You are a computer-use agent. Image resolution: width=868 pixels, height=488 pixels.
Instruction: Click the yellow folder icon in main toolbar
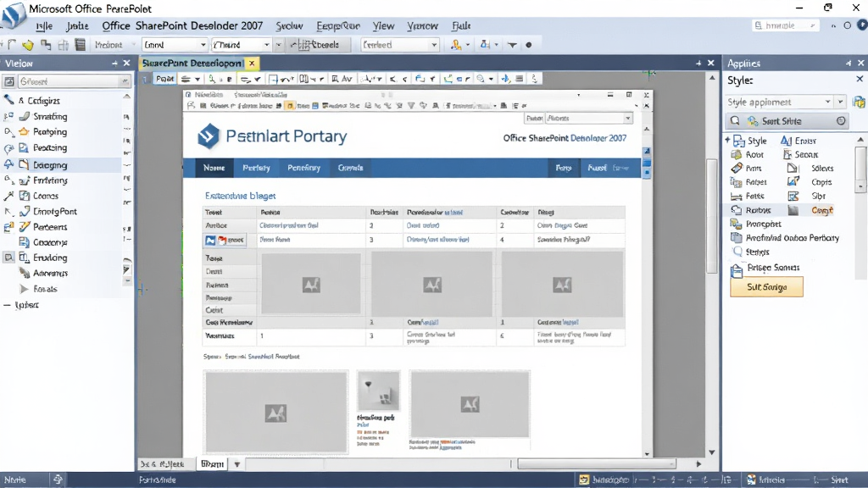click(x=28, y=45)
